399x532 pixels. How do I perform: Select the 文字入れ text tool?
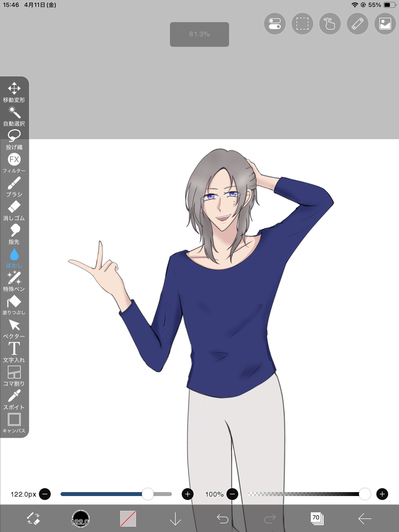pyautogui.click(x=14, y=352)
